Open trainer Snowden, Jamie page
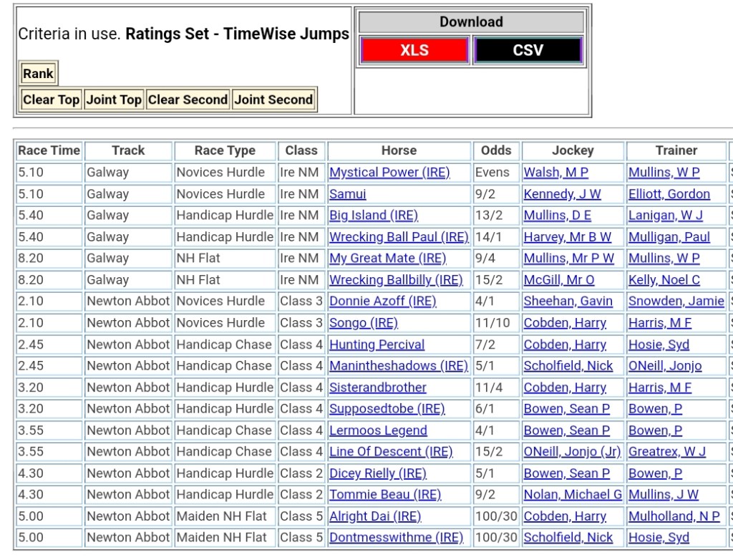 [x=676, y=301]
